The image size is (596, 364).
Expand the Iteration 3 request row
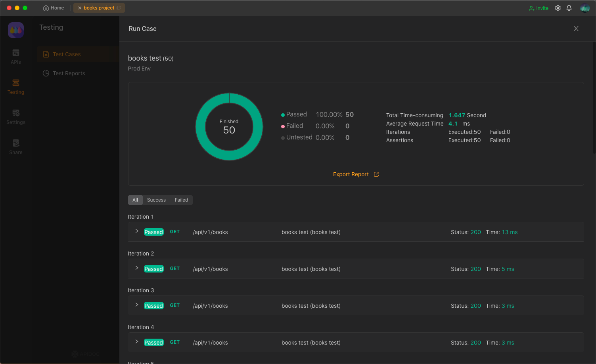[137, 305]
